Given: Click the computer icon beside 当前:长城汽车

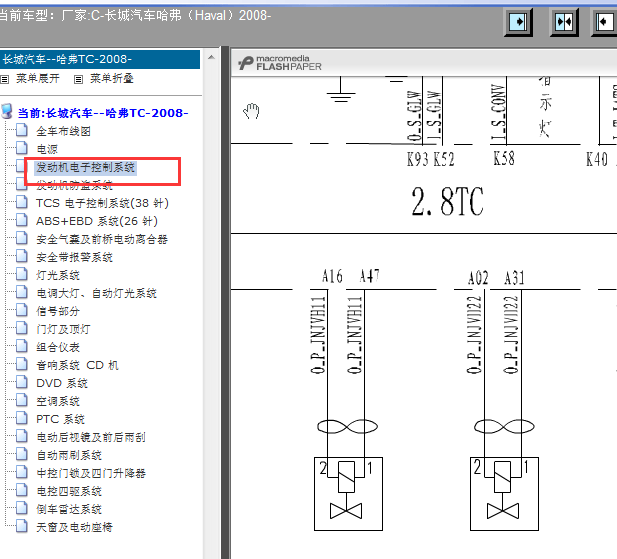Looking at the screenshot, I should 7,111.
